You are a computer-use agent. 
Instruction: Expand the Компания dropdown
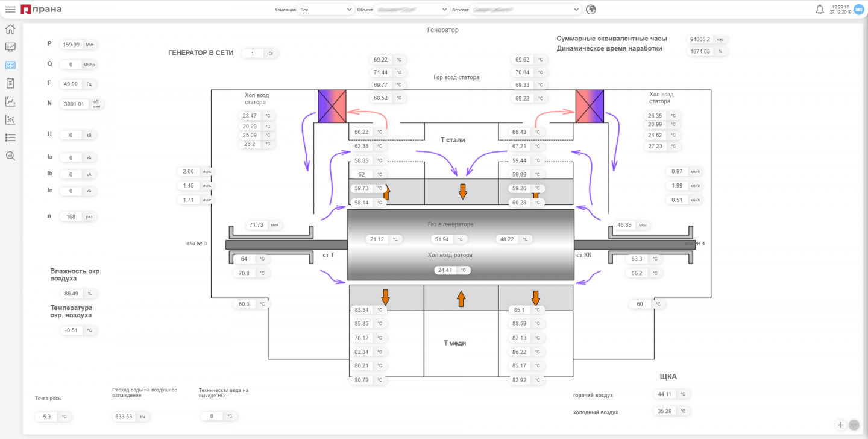click(326, 10)
